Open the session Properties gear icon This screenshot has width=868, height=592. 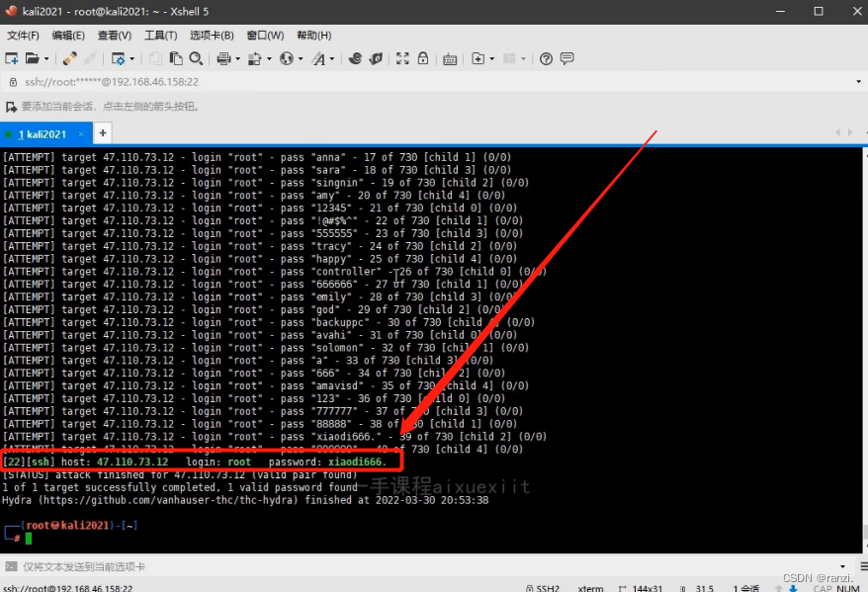click(118, 58)
